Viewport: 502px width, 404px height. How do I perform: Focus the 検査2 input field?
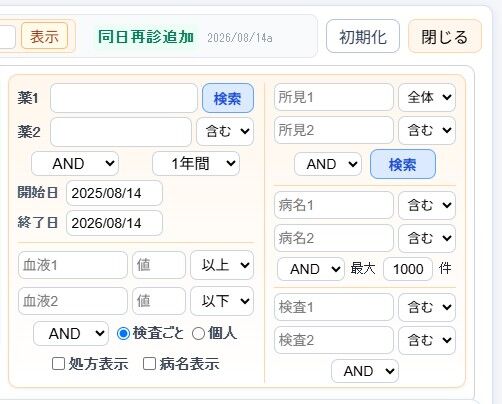coord(334,340)
